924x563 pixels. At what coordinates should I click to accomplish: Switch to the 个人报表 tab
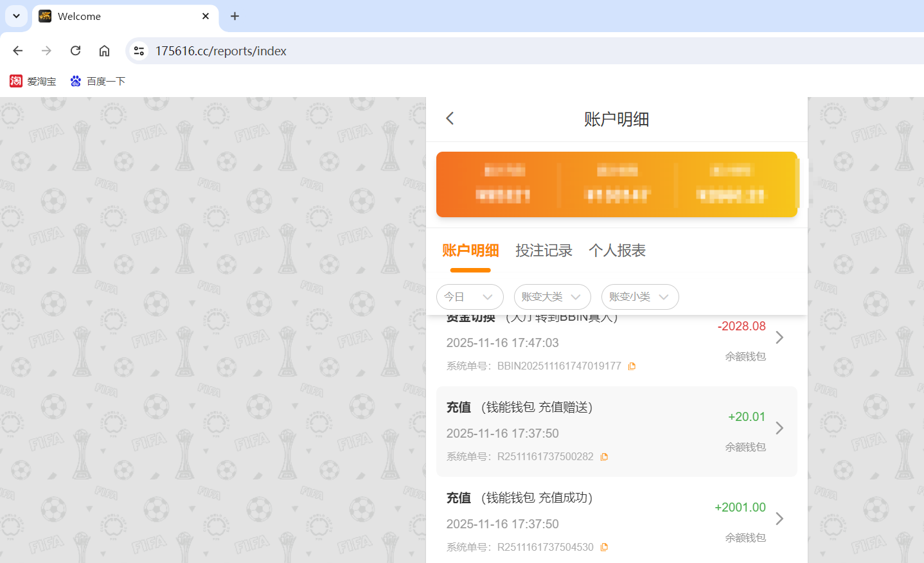point(616,251)
